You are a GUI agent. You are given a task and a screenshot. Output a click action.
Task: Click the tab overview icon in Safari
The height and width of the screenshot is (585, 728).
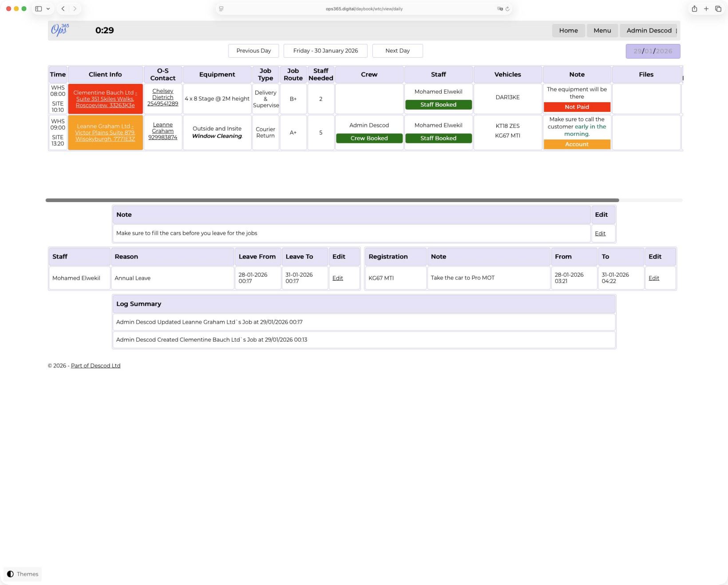point(718,8)
